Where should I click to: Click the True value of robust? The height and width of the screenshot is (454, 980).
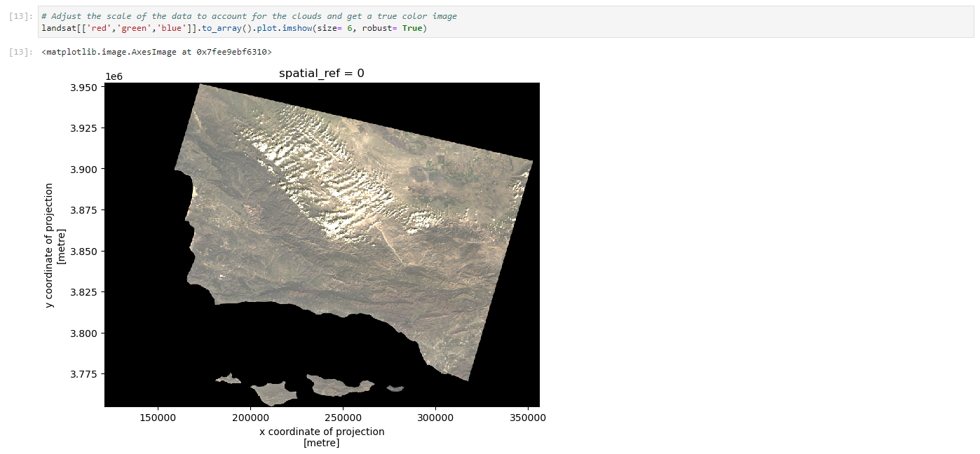(411, 28)
